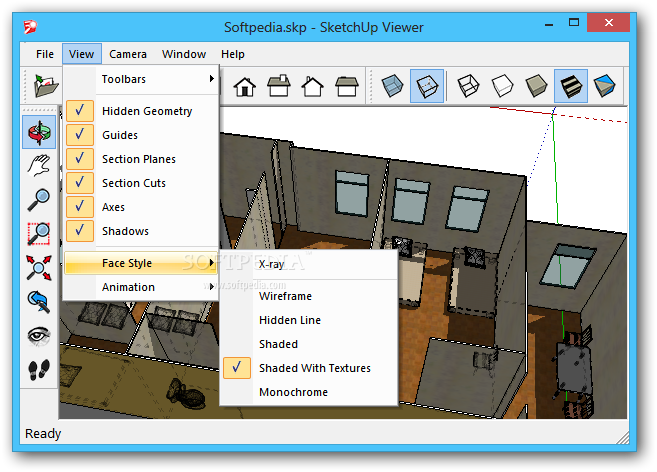Select the Pan hand tool
Viewport: 657px width, 472px height.
tap(39, 165)
